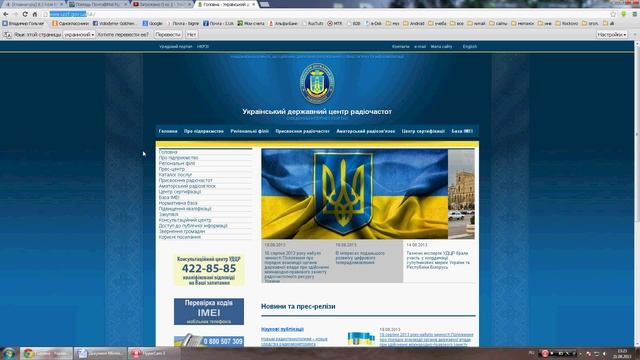640x360 pixels.
Task: Open Головна in the horizontal nav bar
Action: pyautogui.click(x=168, y=131)
